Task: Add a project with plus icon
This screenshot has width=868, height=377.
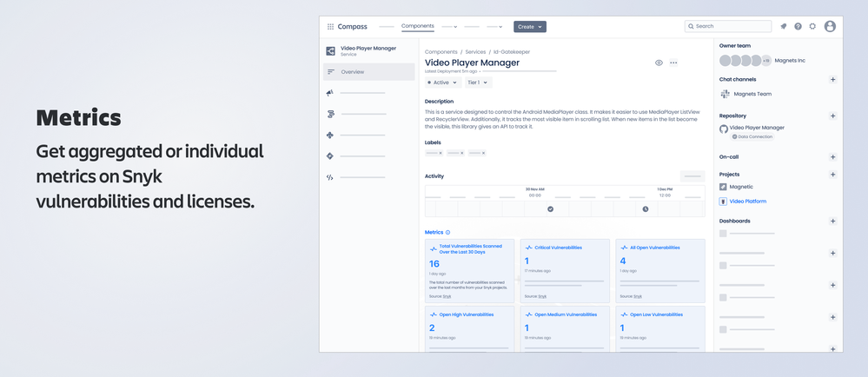Action: click(x=832, y=175)
